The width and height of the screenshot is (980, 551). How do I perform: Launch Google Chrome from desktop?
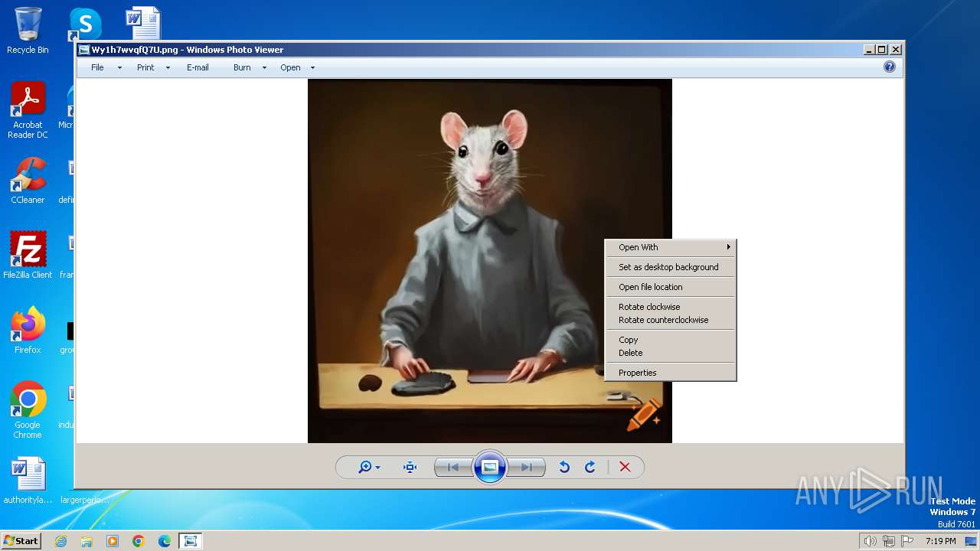(x=28, y=410)
